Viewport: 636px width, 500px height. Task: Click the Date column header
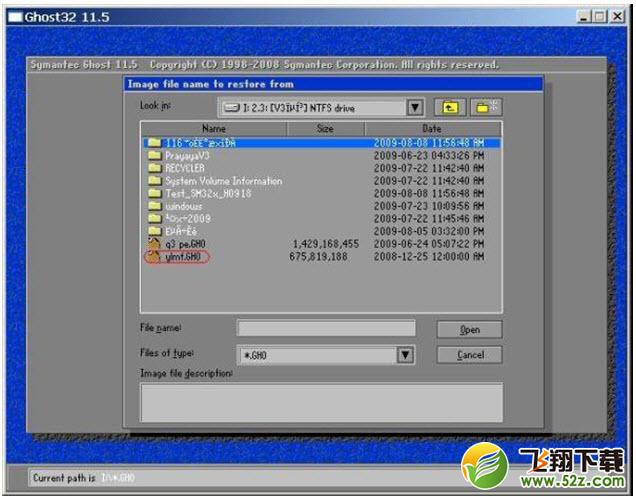(x=432, y=129)
